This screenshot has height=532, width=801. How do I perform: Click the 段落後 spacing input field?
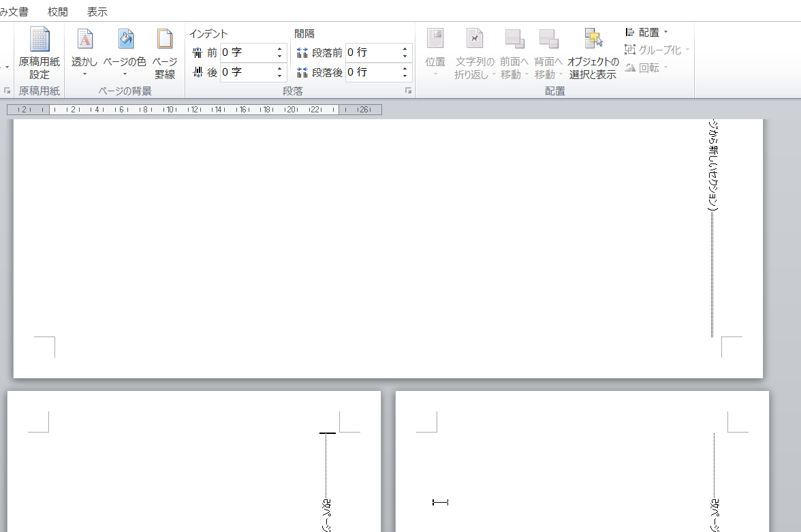pos(371,72)
